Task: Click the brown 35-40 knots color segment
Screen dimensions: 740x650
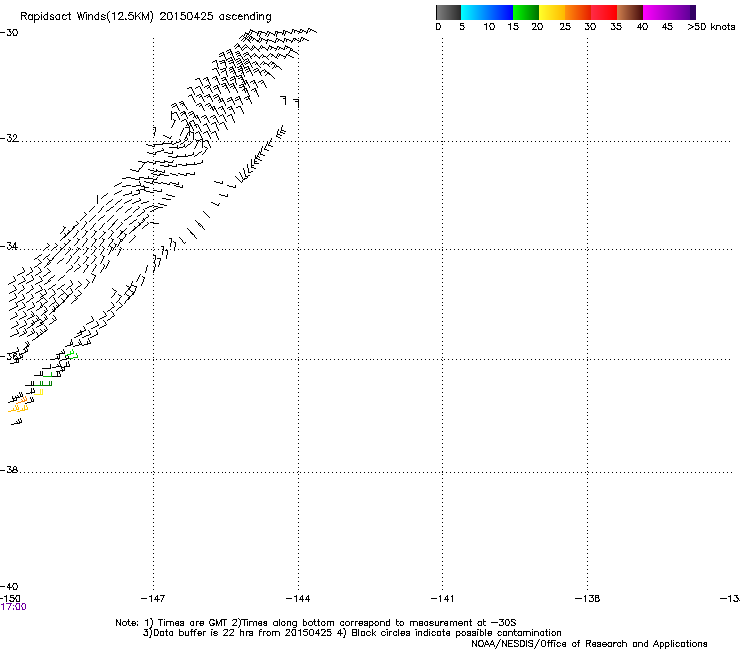Action: pyautogui.click(x=630, y=12)
